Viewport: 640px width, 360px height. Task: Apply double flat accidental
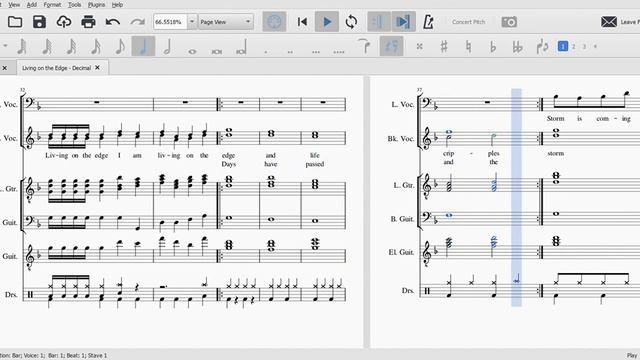(518, 47)
